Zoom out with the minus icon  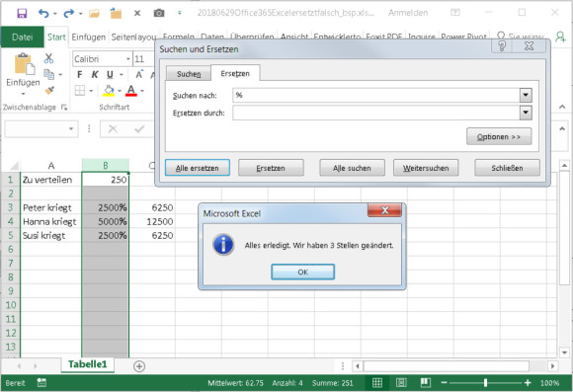444,383
